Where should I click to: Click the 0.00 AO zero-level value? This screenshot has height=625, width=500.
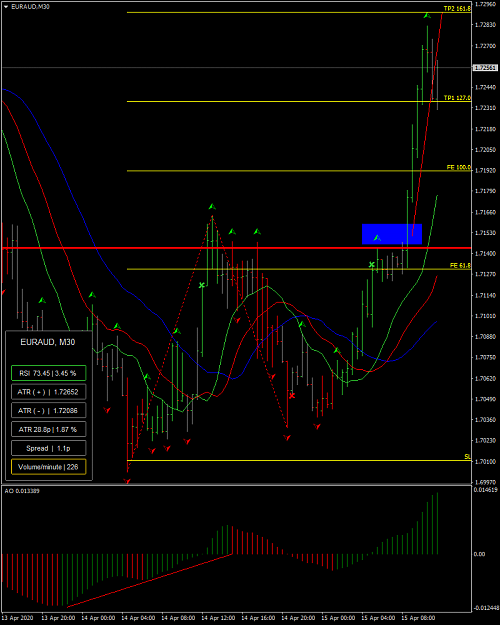[x=479, y=554]
